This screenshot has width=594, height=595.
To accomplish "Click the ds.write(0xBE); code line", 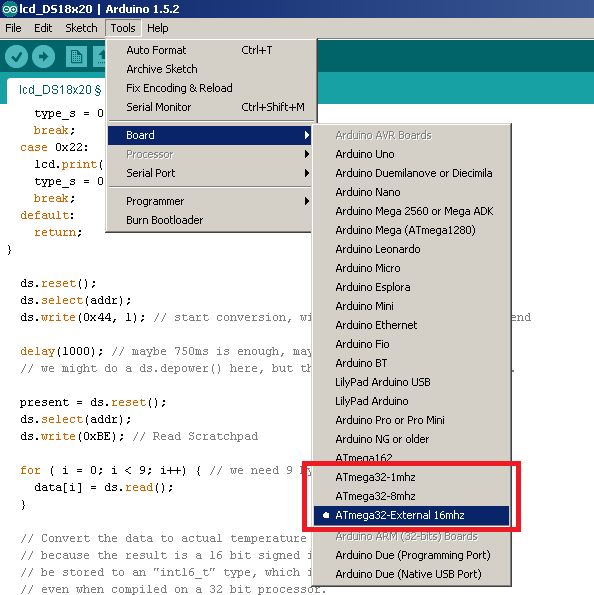I will (x=72, y=436).
